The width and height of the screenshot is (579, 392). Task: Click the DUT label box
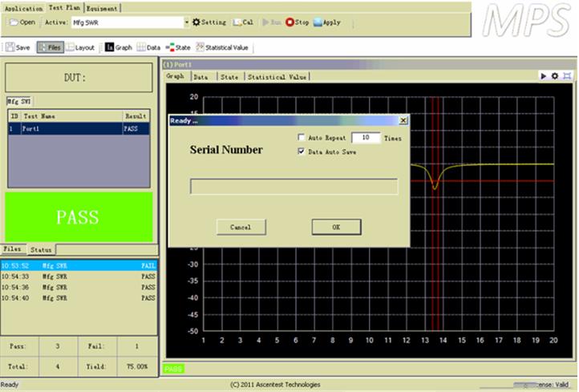pyautogui.click(x=79, y=78)
